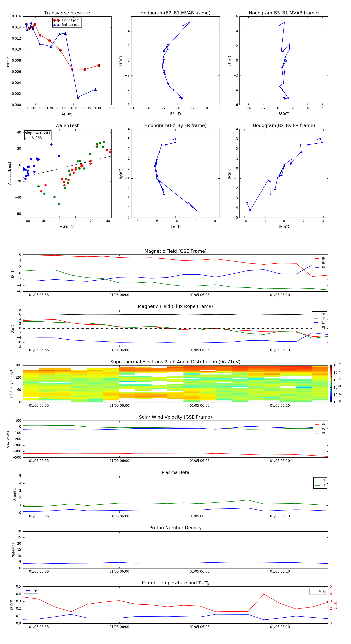This screenshot has height=644, width=351.
Task: Click the |B| legend entry in Flux Rope plot
Action: 320,327
